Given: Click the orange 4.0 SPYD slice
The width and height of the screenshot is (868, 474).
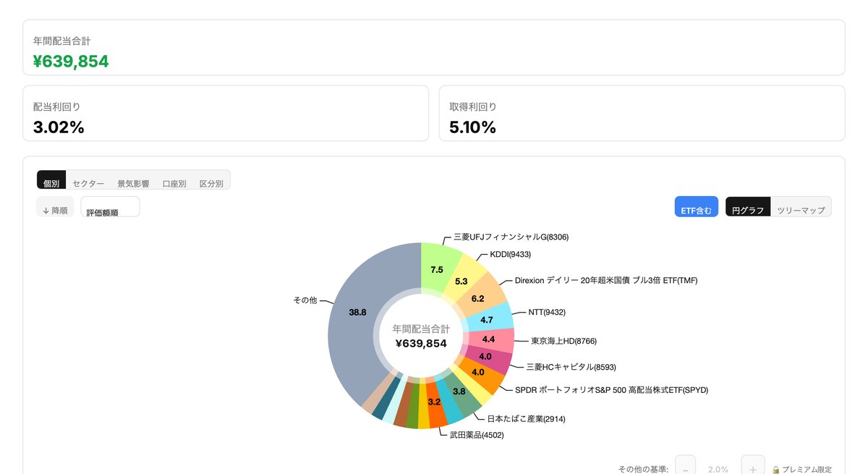Looking at the screenshot, I should tap(478, 372).
